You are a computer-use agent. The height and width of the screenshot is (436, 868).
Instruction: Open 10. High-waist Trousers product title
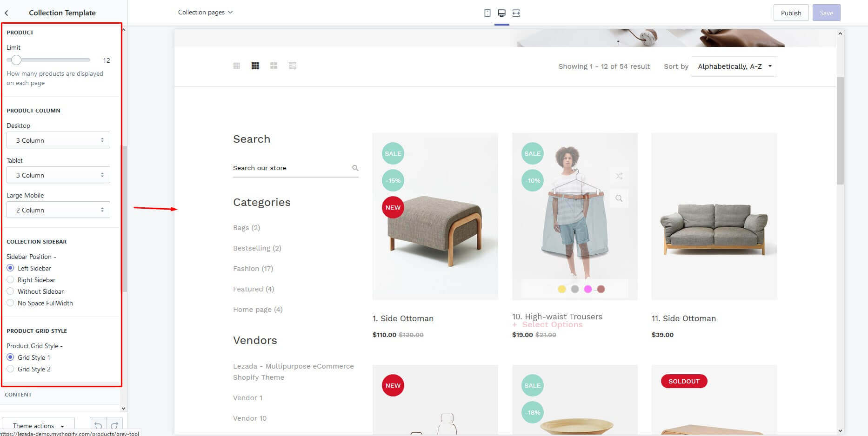click(557, 317)
